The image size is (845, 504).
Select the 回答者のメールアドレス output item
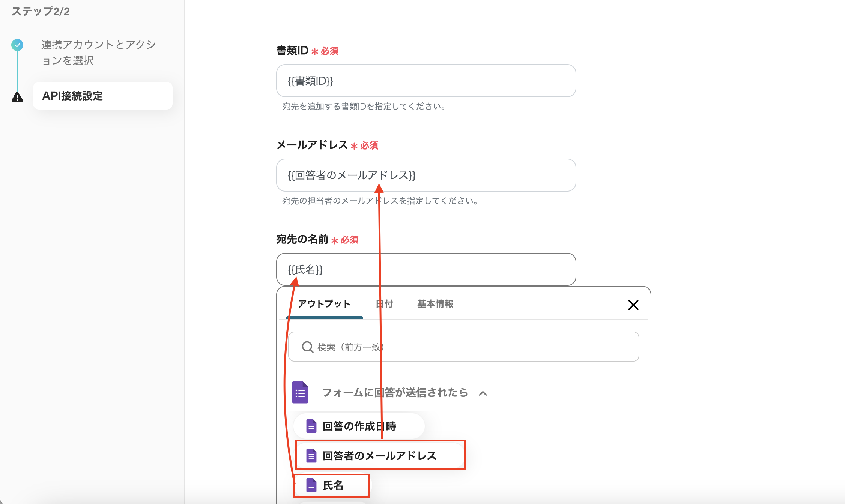coord(379,456)
